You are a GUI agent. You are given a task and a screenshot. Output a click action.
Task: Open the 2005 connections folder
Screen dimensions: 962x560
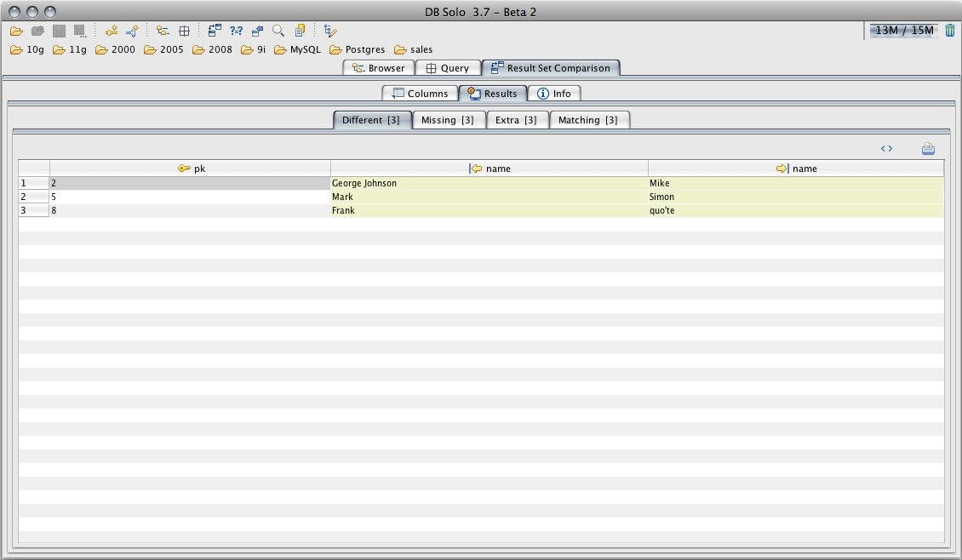163,49
